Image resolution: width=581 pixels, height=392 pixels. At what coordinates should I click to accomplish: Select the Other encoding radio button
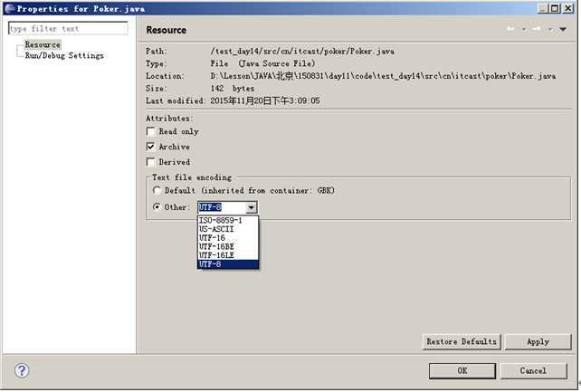(x=157, y=207)
